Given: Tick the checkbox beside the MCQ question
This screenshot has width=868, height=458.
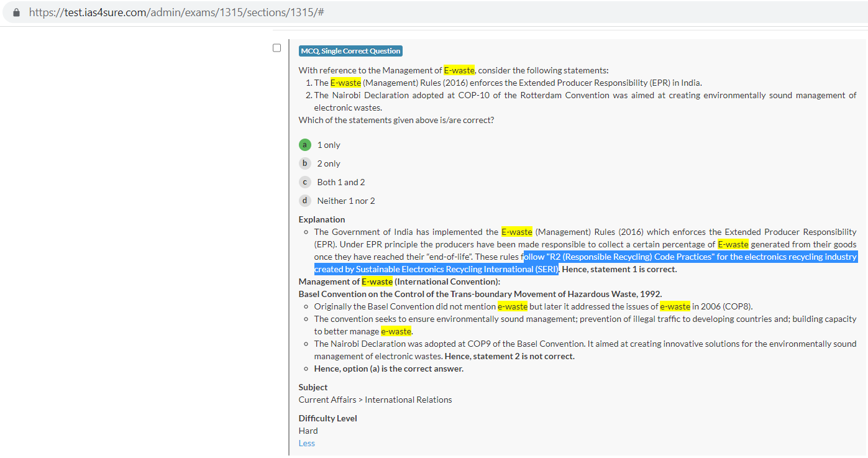Looking at the screenshot, I should click(277, 48).
